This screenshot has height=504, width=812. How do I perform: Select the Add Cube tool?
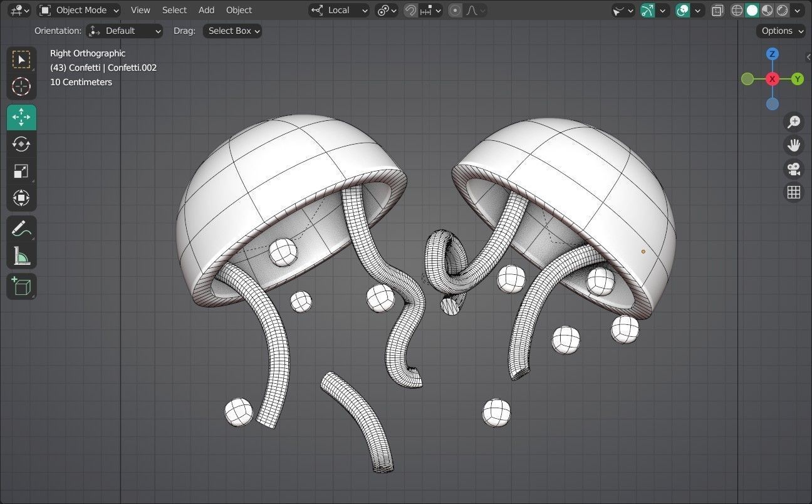click(x=21, y=286)
